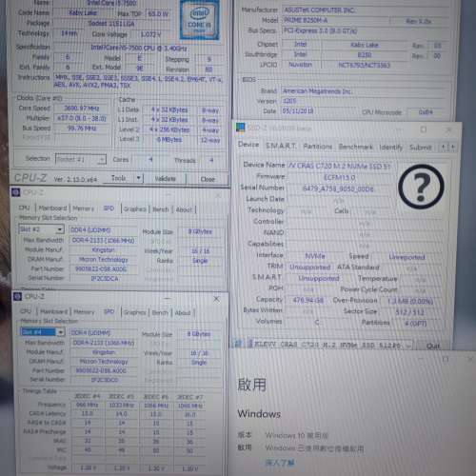Click the SSD-Z window title bar icon

coord(241,128)
